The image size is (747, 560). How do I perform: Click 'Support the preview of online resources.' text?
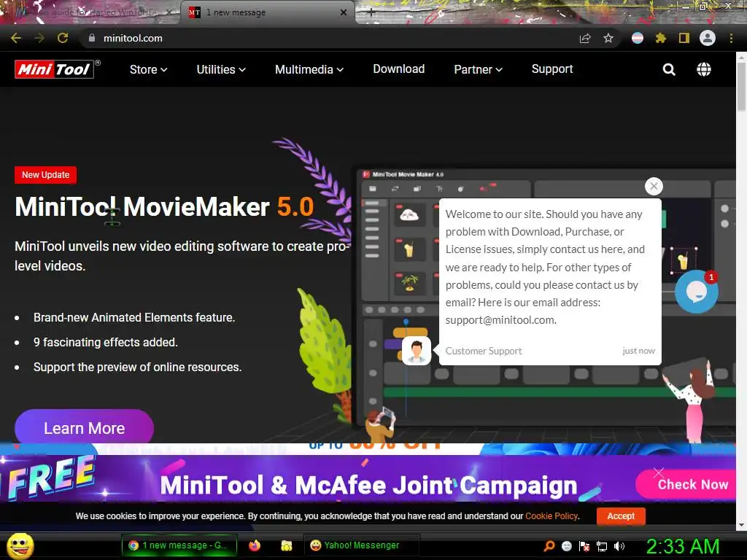138,367
